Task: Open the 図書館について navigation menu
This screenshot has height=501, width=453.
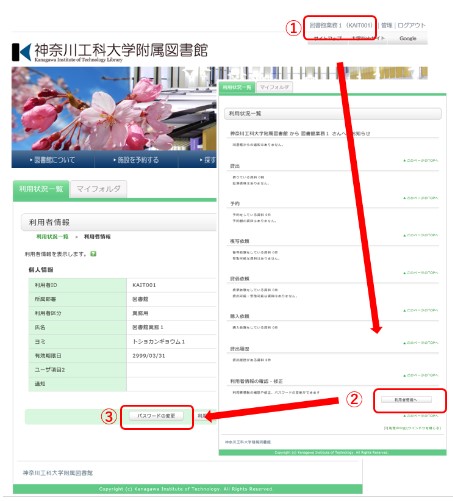Action: pos(52,160)
